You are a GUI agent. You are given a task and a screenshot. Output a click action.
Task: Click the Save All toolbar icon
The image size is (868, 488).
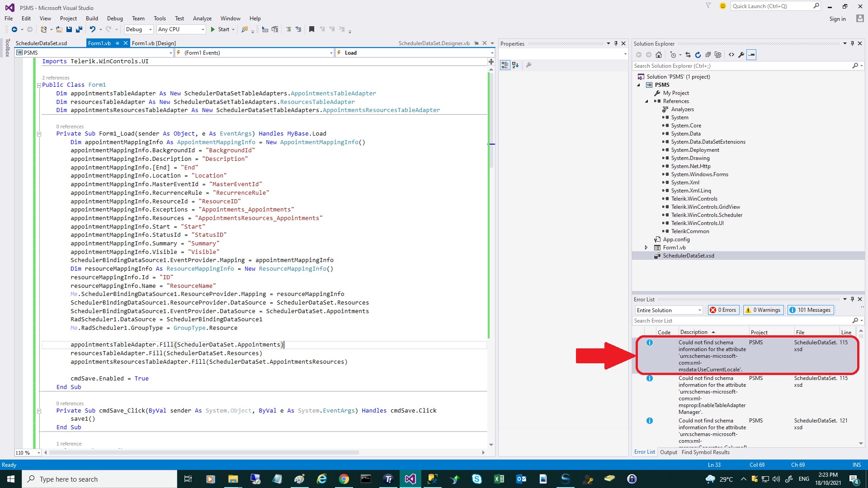[79, 29]
